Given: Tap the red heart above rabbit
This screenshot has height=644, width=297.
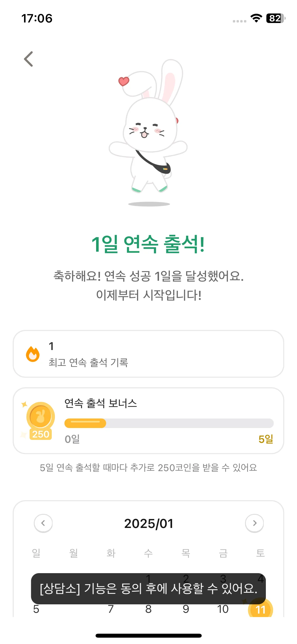Looking at the screenshot, I should point(124,81).
